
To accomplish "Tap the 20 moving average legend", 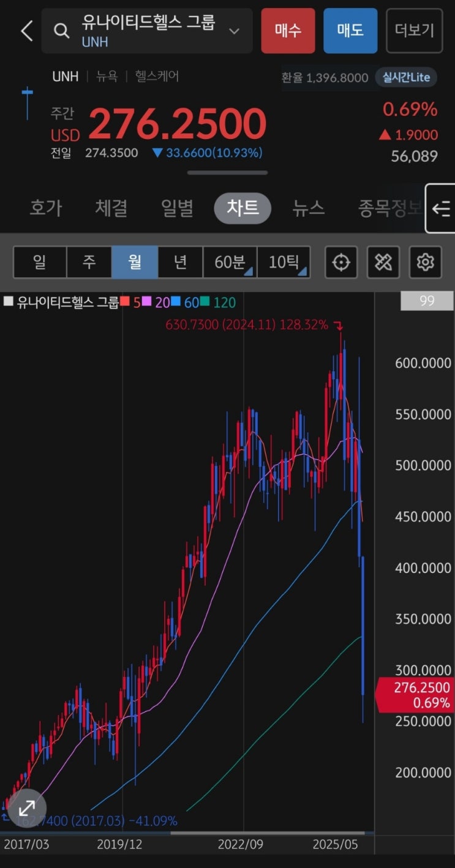I will [156, 302].
